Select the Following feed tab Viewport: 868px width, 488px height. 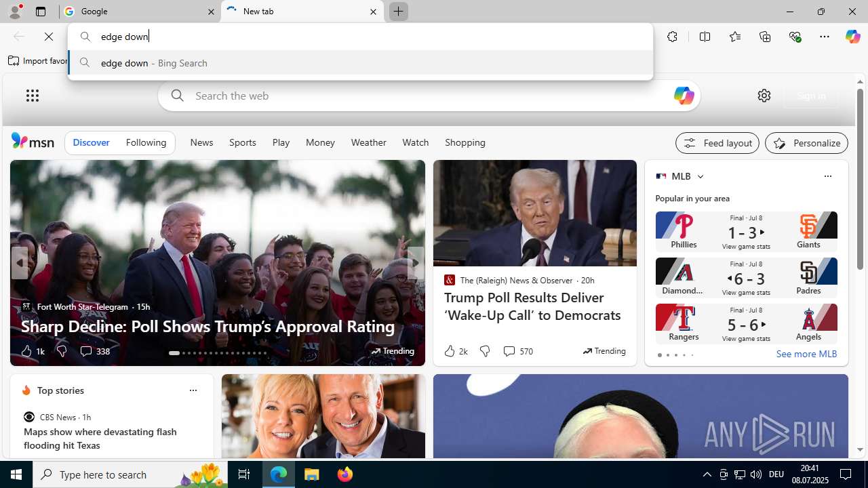(146, 142)
